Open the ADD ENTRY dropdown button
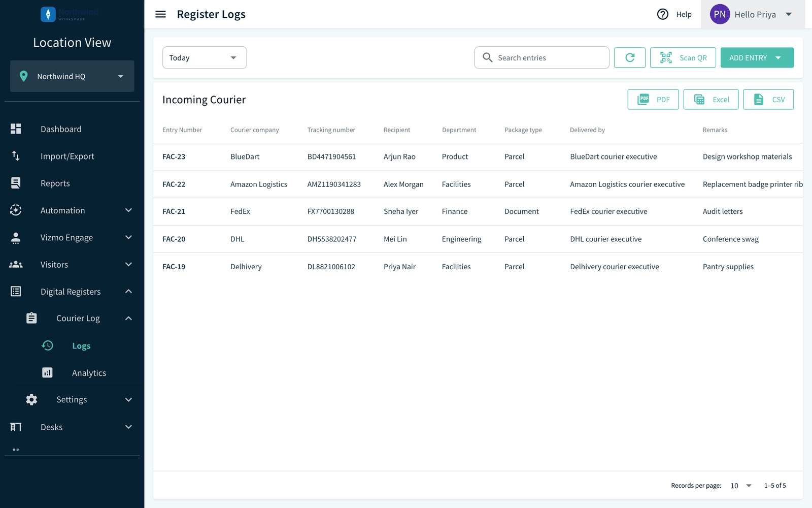 (757, 57)
